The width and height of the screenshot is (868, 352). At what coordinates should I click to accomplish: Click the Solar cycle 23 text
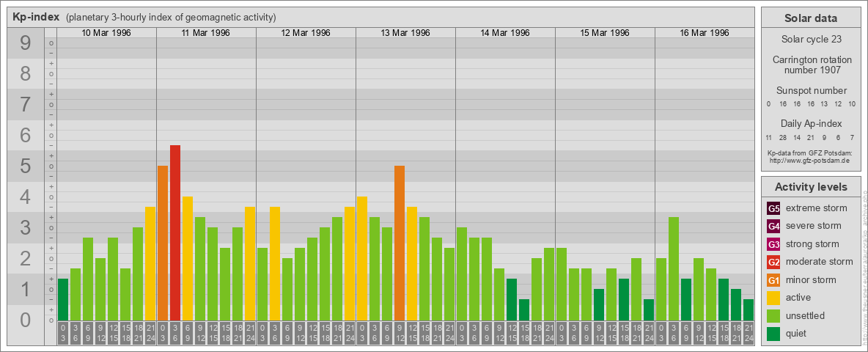[x=811, y=40]
